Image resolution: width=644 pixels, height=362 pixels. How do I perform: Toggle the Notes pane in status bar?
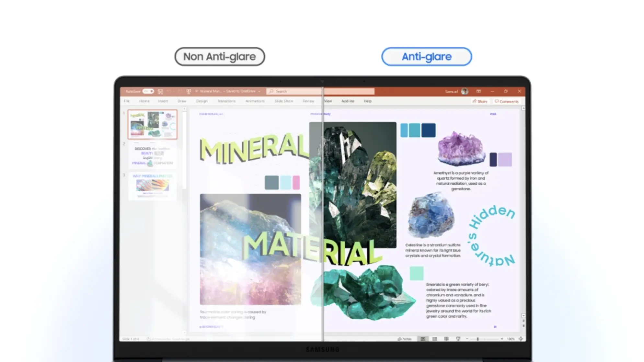click(x=405, y=339)
